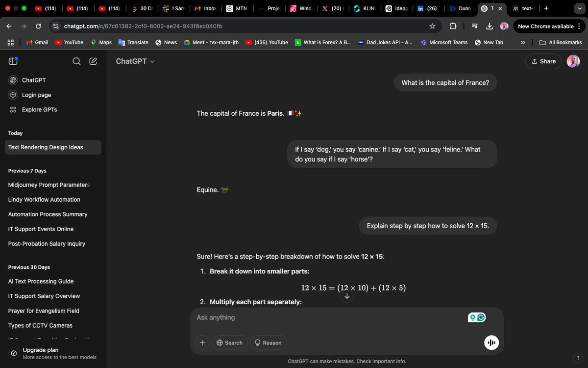Image resolution: width=588 pixels, height=368 pixels.
Task: Click the Ask anything input field
Action: 294,317
